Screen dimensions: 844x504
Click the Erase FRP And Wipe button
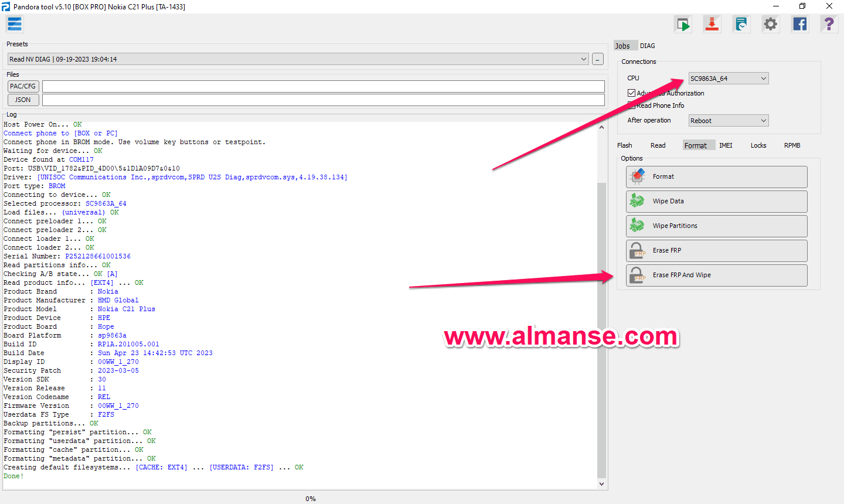pos(716,275)
